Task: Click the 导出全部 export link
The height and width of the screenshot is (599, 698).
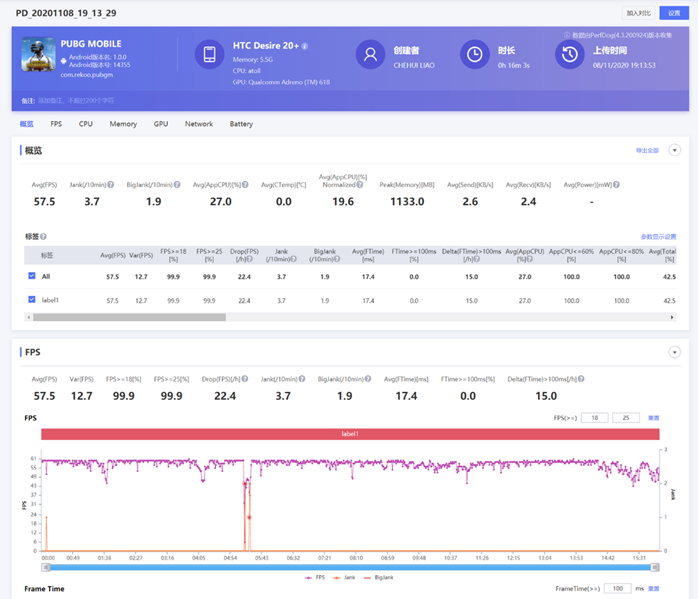Action: 647,150
